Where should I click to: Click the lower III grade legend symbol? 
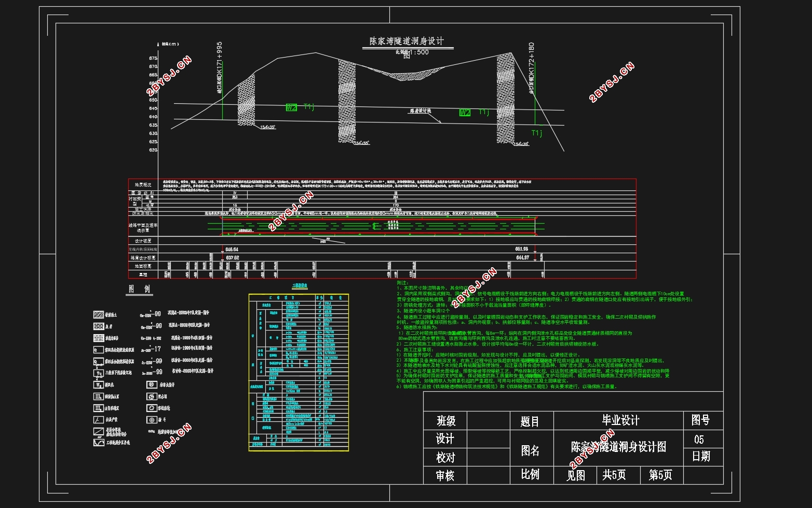coord(99,408)
